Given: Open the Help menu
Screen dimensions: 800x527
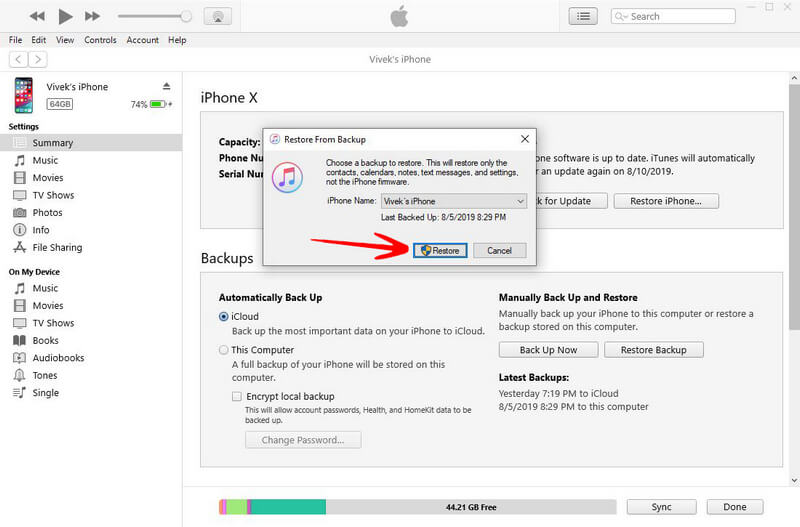Looking at the screenshot, I should pyautogui.click(x=177, y=40).
